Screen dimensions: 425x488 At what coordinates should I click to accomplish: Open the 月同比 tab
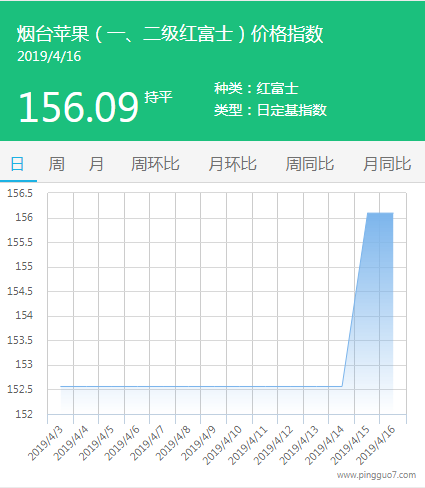387,164
